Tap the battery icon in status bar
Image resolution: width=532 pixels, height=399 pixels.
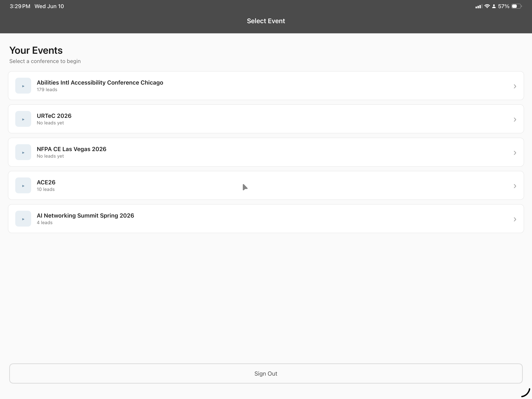(x=516, y=6)
